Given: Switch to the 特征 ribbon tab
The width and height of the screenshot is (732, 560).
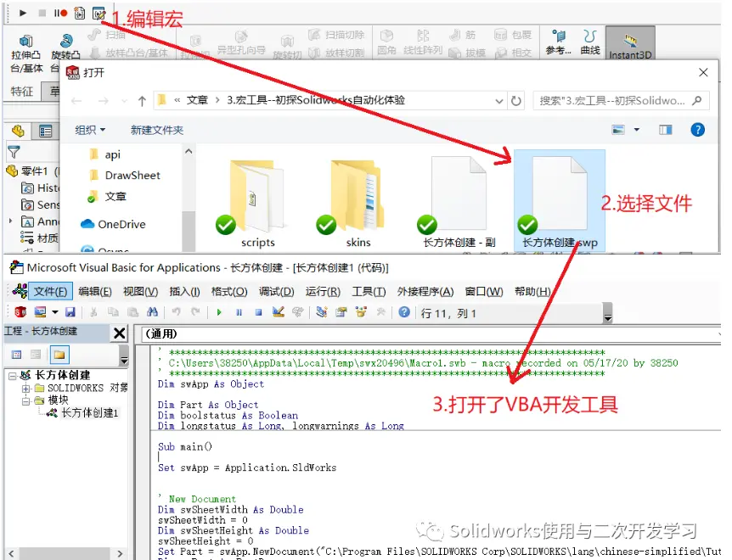Looking at the screenshot, I should coord(22,92).
